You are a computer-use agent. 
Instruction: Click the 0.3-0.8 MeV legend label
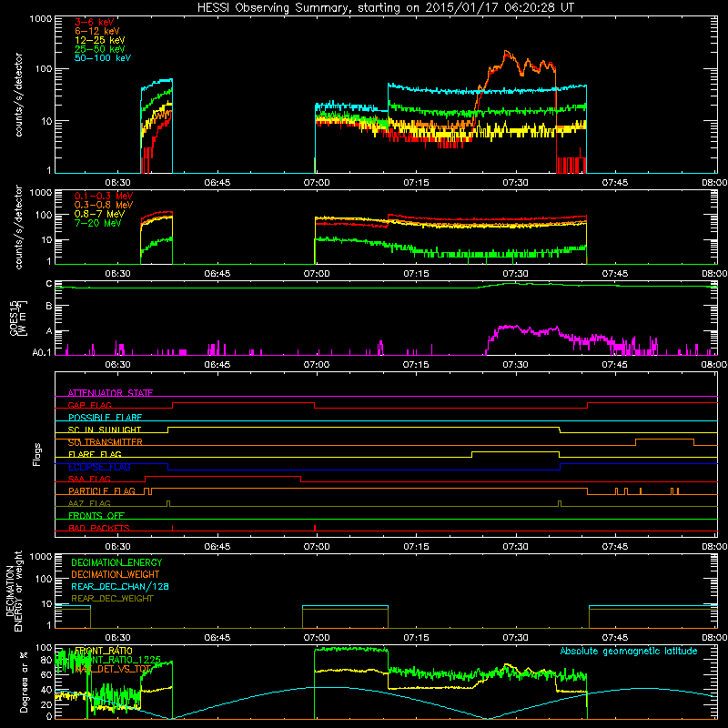click(104, 205)
